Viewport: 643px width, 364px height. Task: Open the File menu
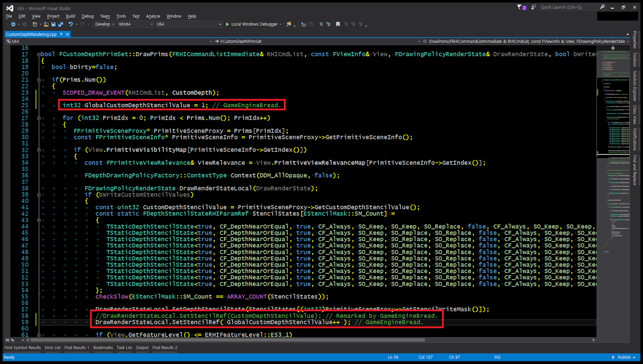pyautogui.click(x=9, y=16)
